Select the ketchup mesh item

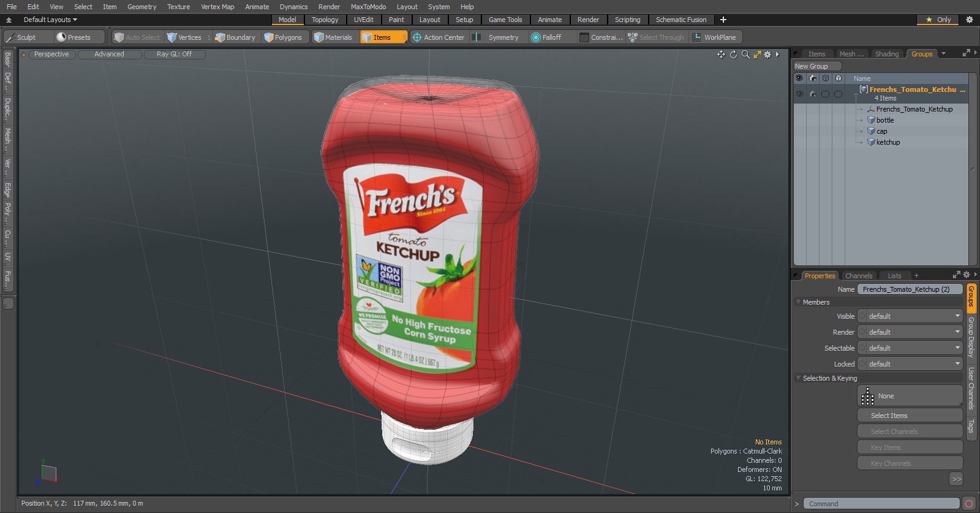[888, 142]
